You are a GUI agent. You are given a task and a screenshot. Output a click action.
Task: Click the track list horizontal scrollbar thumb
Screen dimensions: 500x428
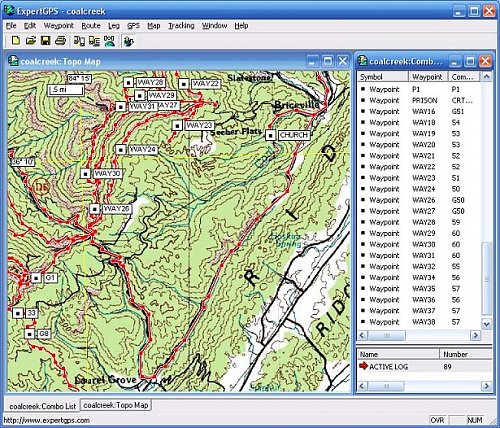[386, 386]
